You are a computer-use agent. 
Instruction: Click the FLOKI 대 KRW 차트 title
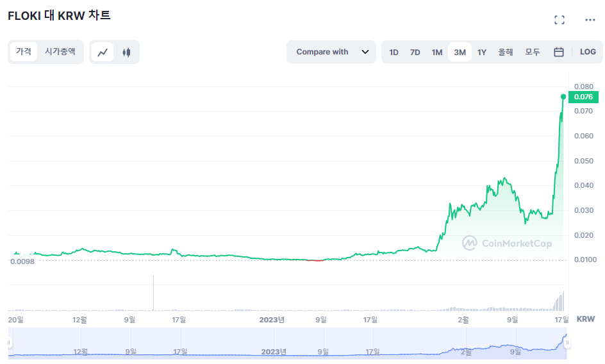[59, 15]
